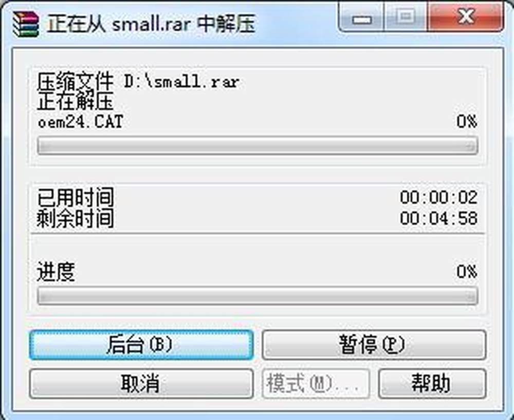Click the archive path D:\small.rar

pos(182,82)
